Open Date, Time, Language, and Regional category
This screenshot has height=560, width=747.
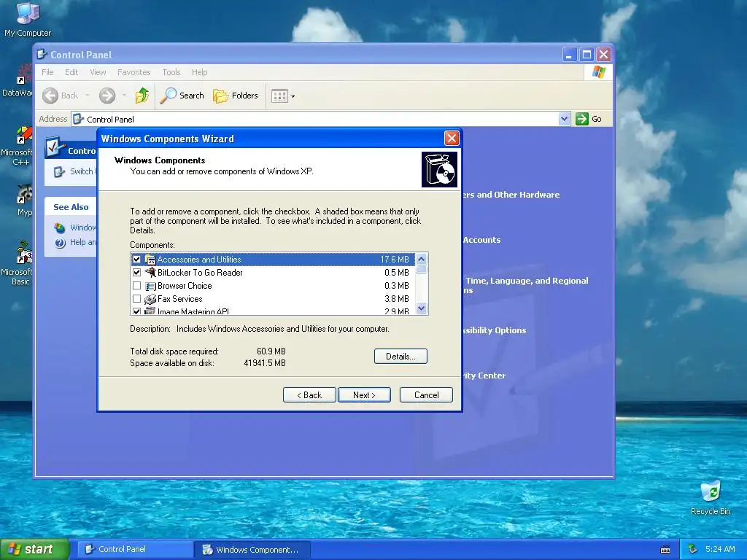tap(526, 285)
